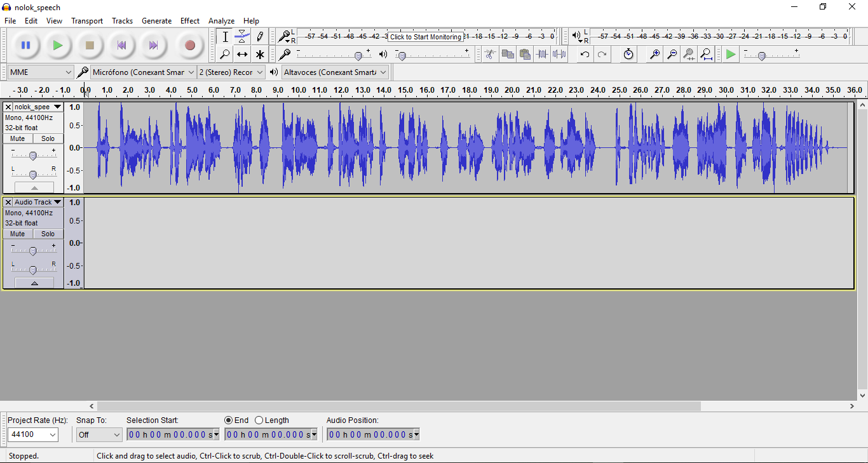The width and height of the screenshot is (868, 463).
Task: Activate the Draw tool
Action: (x=260, y=36)
